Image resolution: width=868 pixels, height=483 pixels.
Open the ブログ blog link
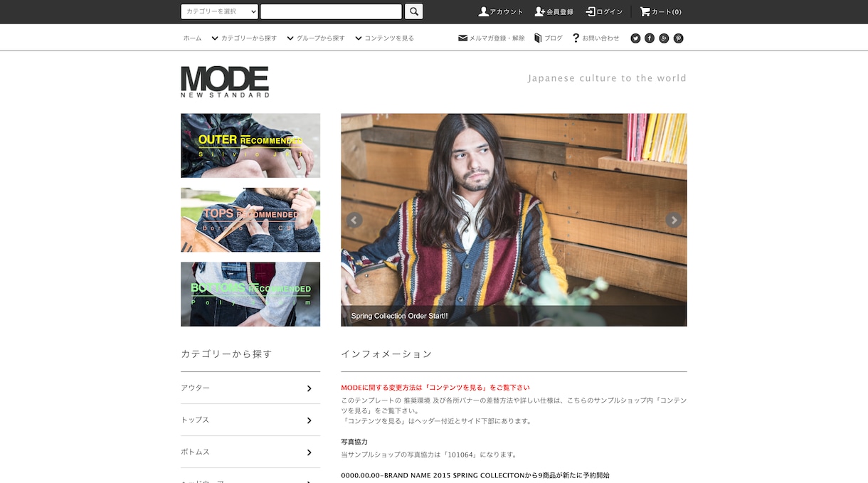[549, 38]
